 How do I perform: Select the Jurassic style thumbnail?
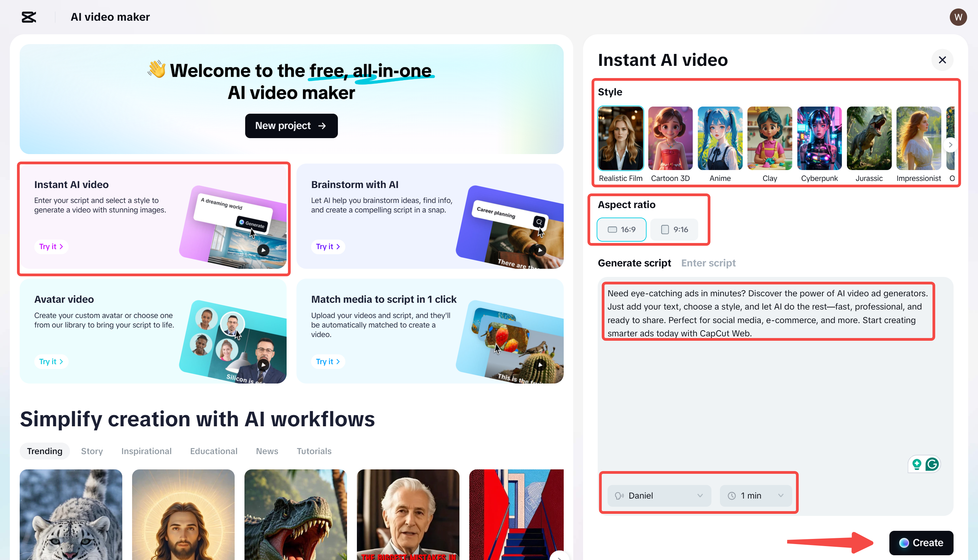coord(869,138)
